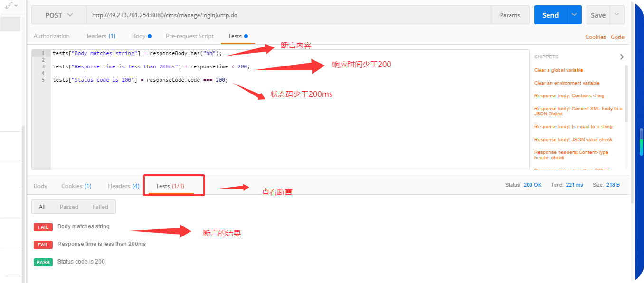Switch to the Authorization tab
Image resolution: width=644 pixels, height=283 pixels.
coord(52,36)
